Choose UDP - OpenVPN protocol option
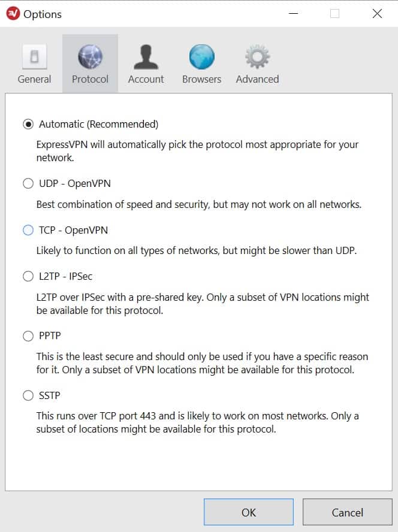Screen dimensions: 398x532 [28, 183]
